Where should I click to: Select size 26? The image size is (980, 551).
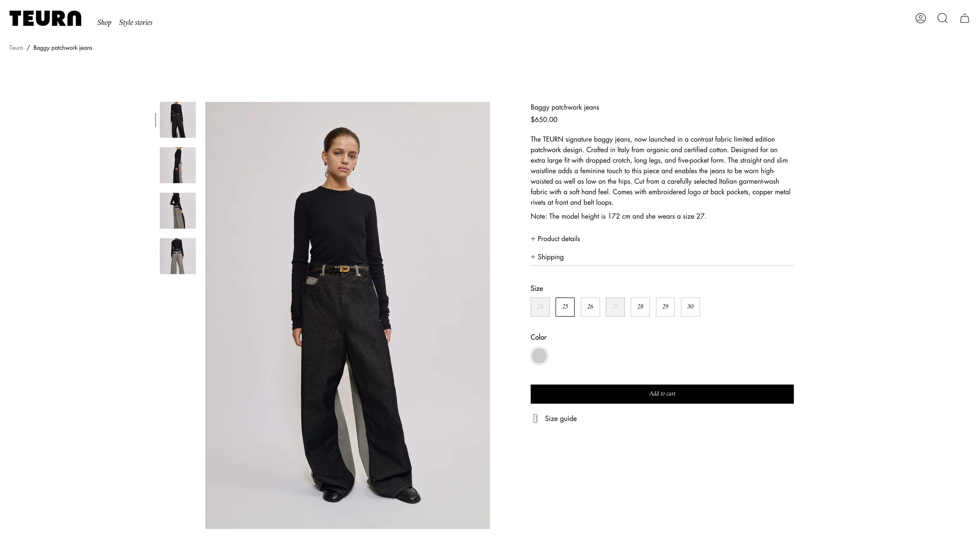[x=590, y=307]
